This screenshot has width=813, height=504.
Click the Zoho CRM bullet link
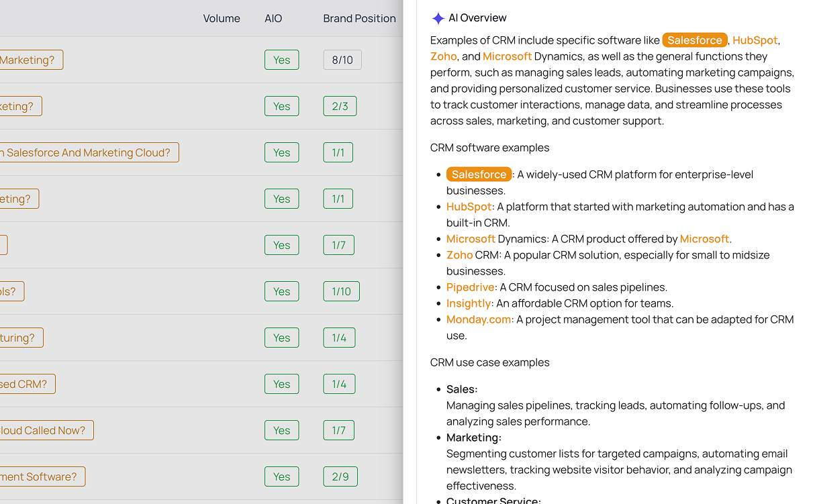[x=460, y=255]
